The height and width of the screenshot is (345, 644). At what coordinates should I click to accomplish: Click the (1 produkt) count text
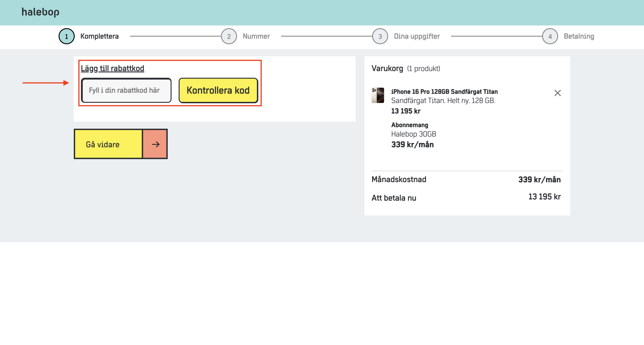point(424,69)
